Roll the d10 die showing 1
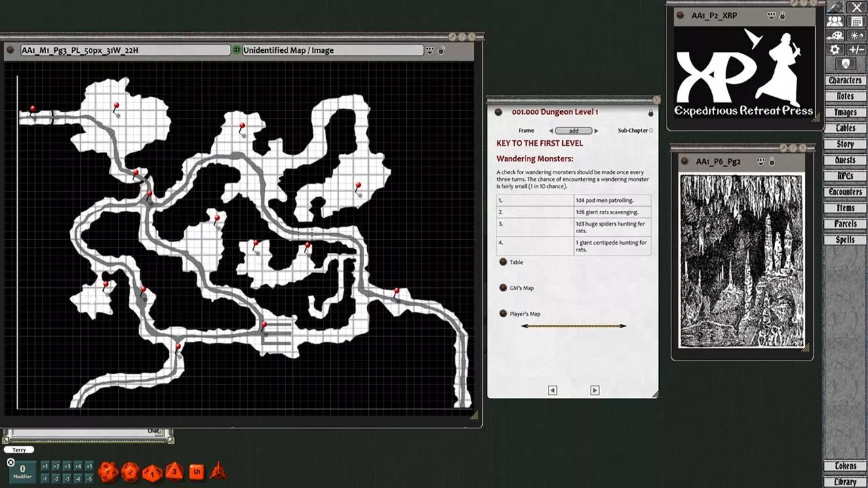The height and width of the screenshot is (488, 868). pyautogui.click(x=152, y=472)
